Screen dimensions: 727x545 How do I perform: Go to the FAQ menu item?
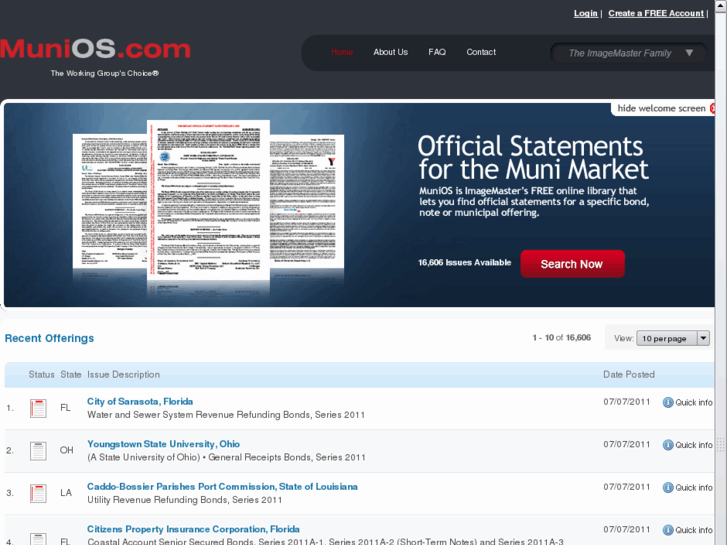tap(437, 52)
